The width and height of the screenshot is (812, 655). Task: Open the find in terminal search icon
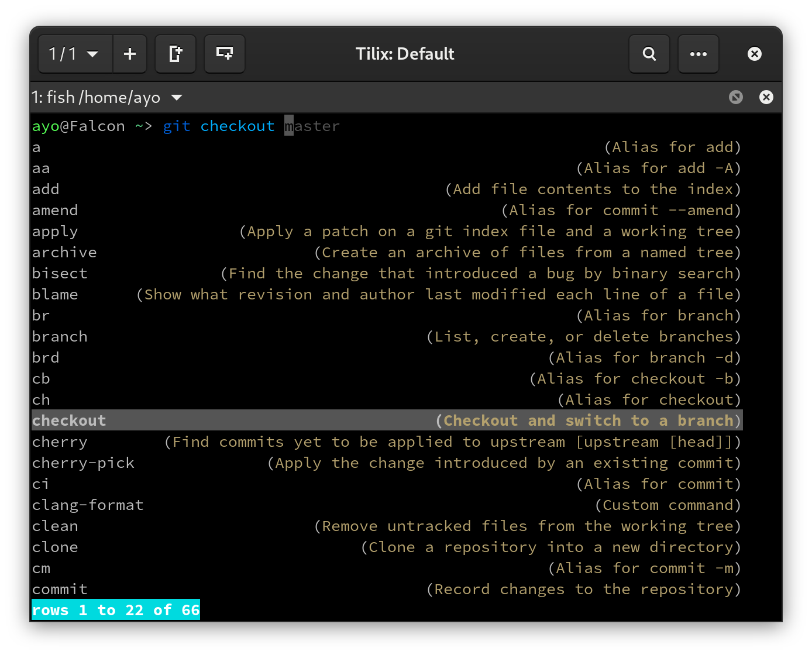point(649,54)
